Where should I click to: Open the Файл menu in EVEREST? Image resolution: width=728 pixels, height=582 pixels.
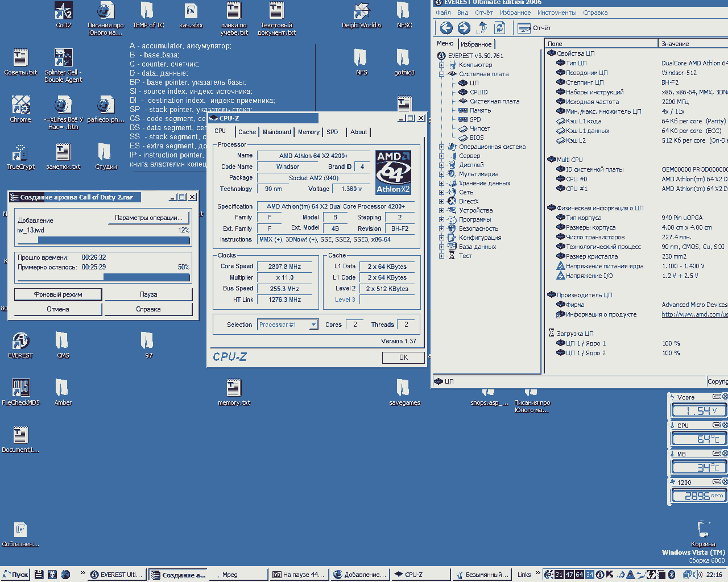(443, 13)
